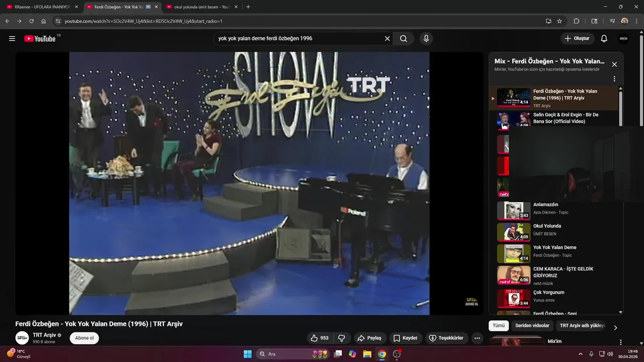Click the ABONE OL watermark in the video

(x=471, y=302)
